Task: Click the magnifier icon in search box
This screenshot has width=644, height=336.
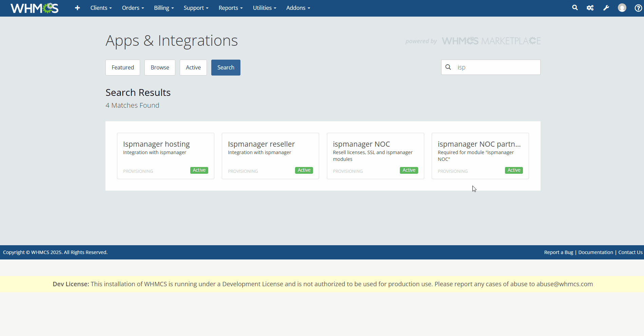Action: tap(448, 67)
